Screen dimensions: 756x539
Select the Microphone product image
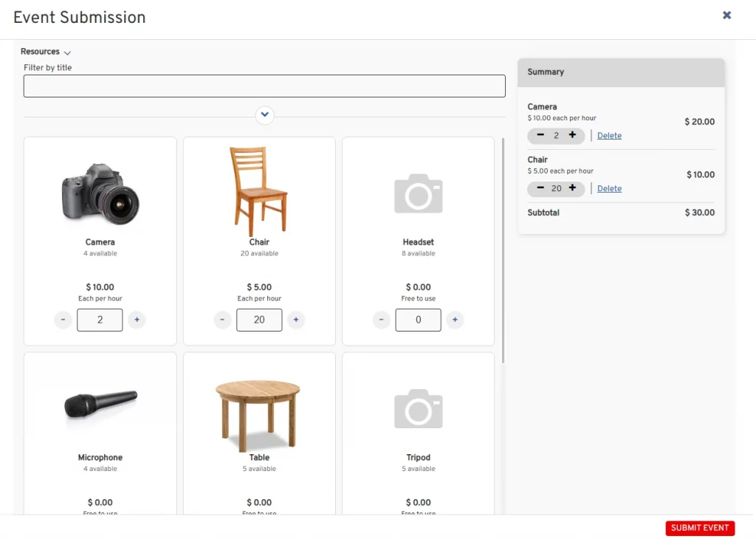(100, 404)
